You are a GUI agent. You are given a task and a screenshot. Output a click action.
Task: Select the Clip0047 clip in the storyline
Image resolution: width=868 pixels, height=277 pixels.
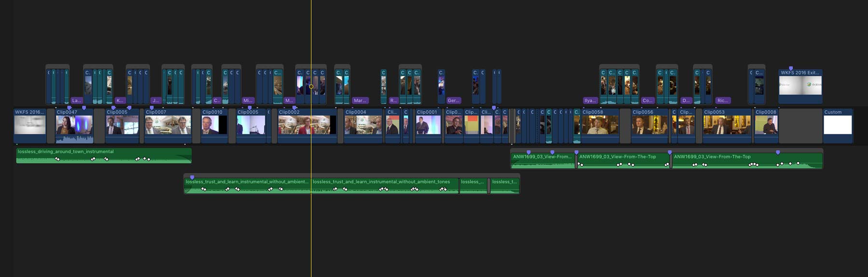(75, 126)
